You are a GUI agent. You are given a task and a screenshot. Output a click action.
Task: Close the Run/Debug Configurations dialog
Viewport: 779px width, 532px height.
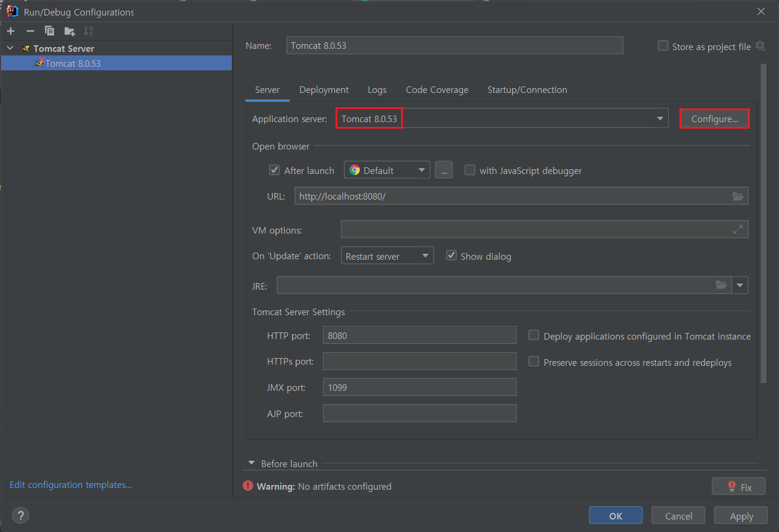coord(761,11)
